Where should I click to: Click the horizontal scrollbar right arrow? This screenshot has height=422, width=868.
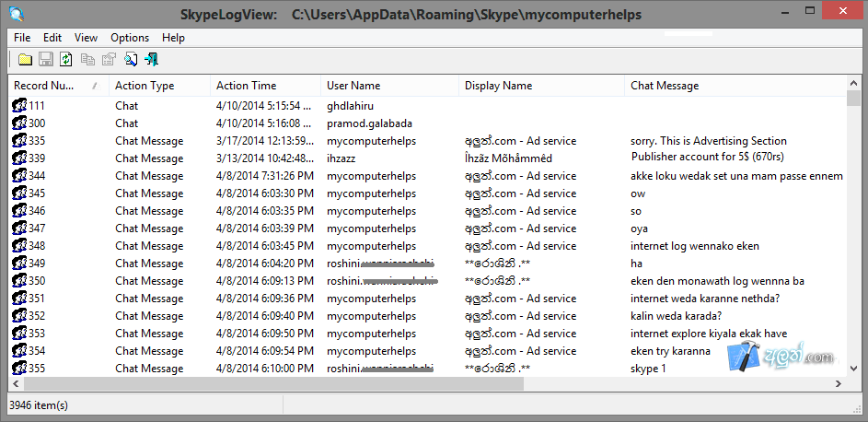839,383
